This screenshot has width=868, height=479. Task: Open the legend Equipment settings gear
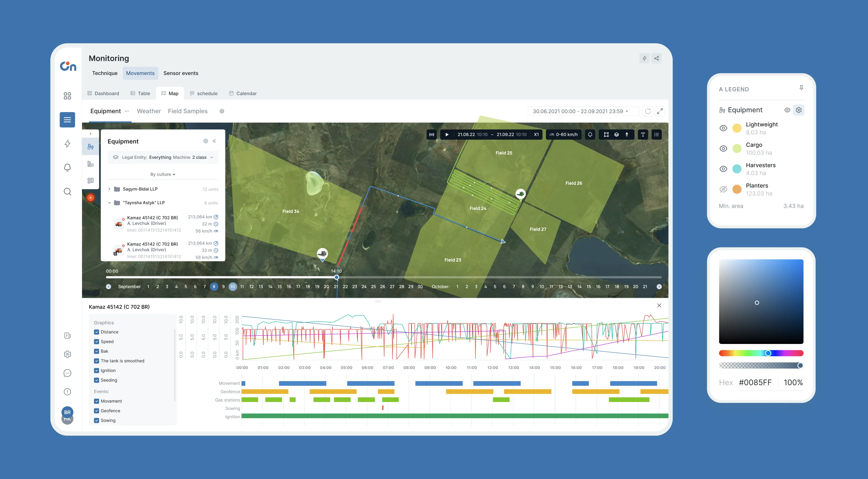tap(799, 110)
